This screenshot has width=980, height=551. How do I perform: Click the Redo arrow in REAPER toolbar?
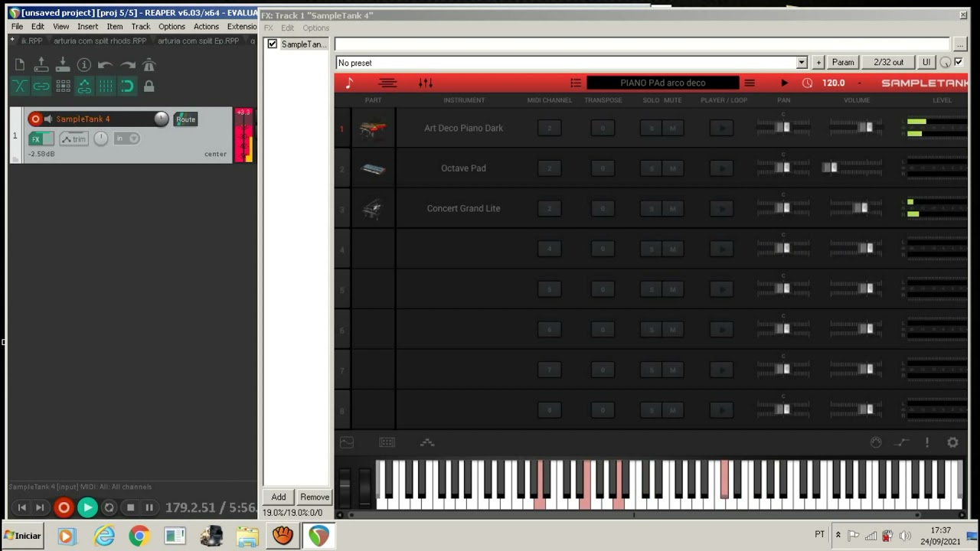pyautogui.click(x=128, y=65)
